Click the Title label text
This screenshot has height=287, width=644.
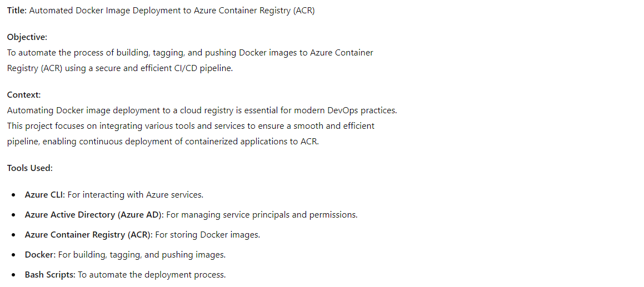[x=17, y=11]
